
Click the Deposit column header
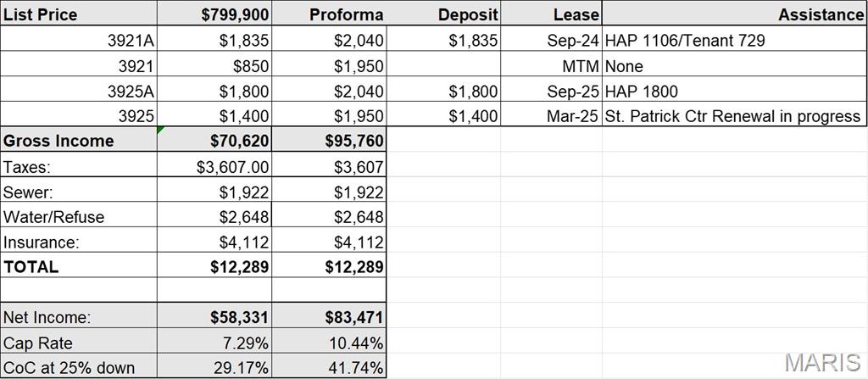(443, 14)
